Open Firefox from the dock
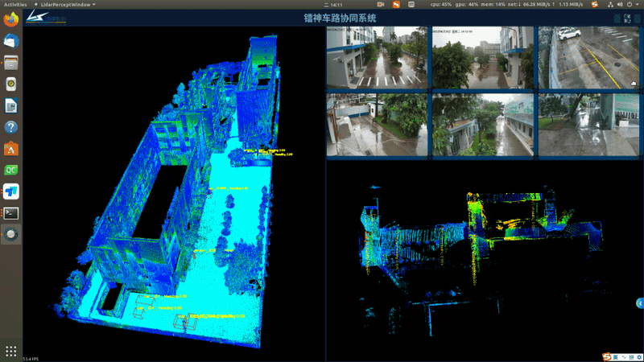 [11, 20]
